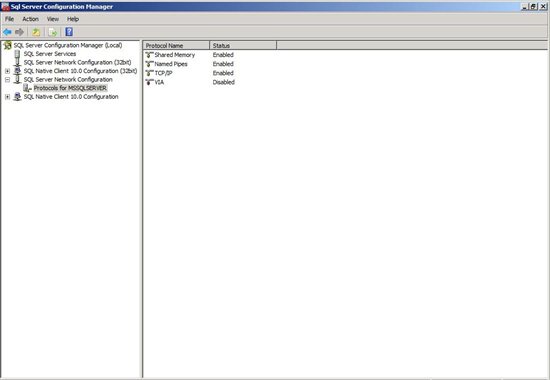Select SQL Server Network Configuration (32bit)
The height and width of the screenshot is (380, 550).
click(x=78, y=62)
